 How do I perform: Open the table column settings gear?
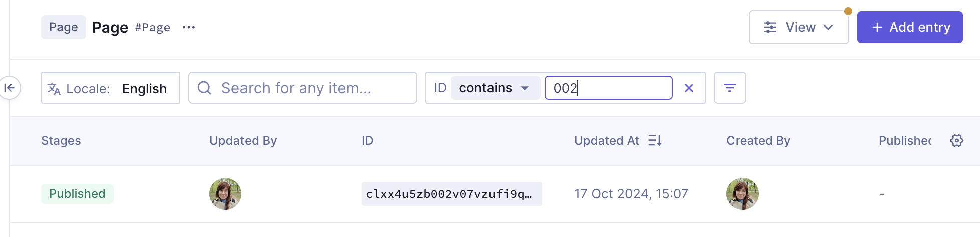[x=956, y=141]
